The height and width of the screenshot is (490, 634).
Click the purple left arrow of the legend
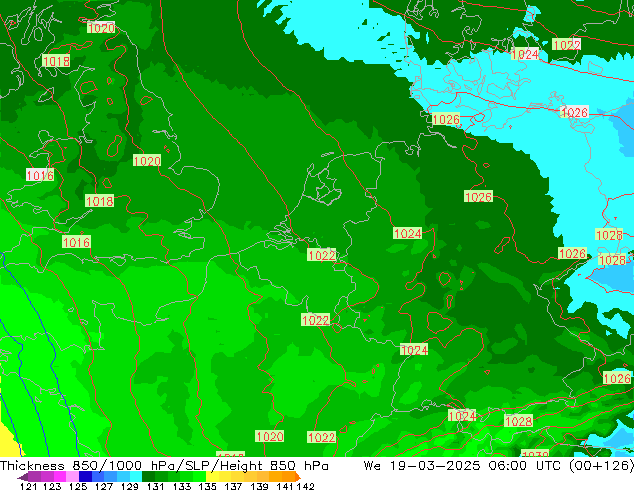pos(22,477)
